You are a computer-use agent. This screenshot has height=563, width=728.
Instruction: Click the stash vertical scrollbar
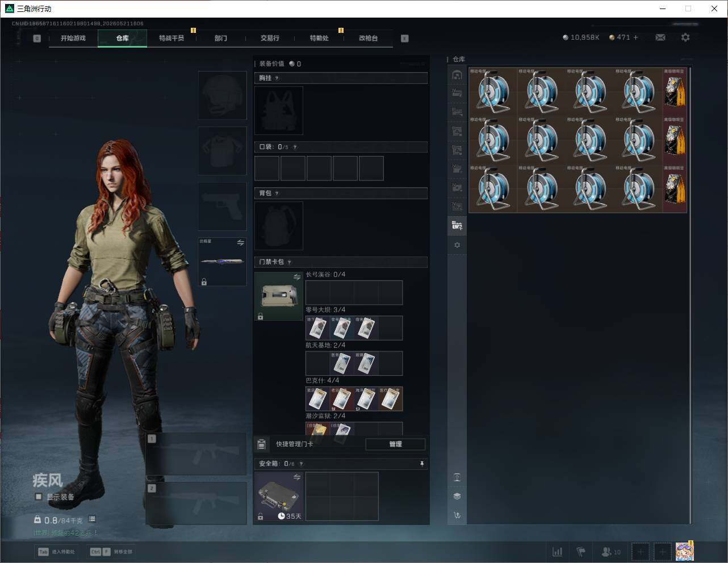point(691,295)
